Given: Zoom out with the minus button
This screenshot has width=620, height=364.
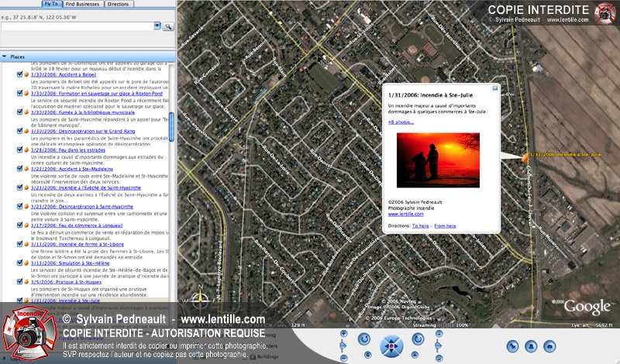Looking at the screenshot, I should [343, 358].
